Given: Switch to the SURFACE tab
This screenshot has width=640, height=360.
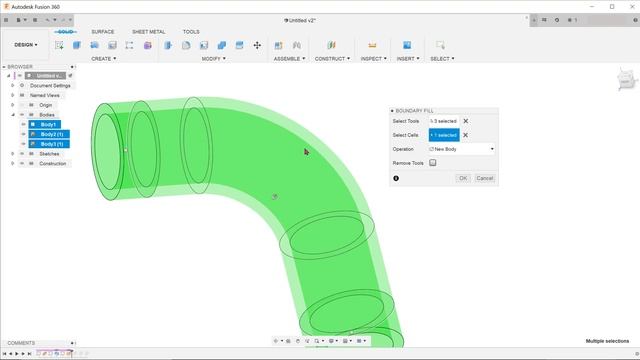Looking at the screenshot, I should (103, 32).
